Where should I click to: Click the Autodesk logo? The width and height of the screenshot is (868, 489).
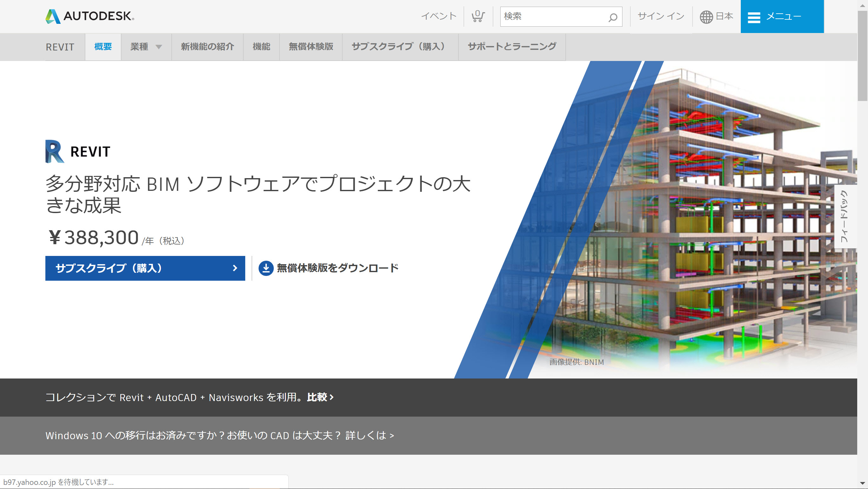click(88, 16)
